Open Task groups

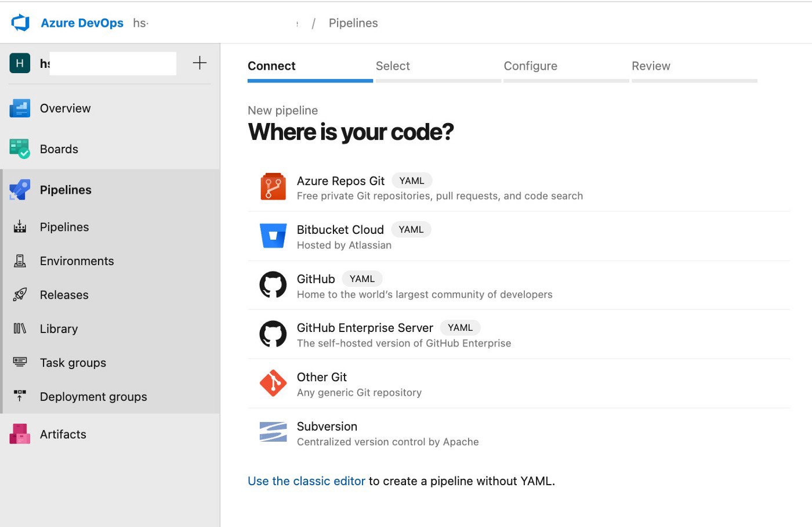(72, 363)
